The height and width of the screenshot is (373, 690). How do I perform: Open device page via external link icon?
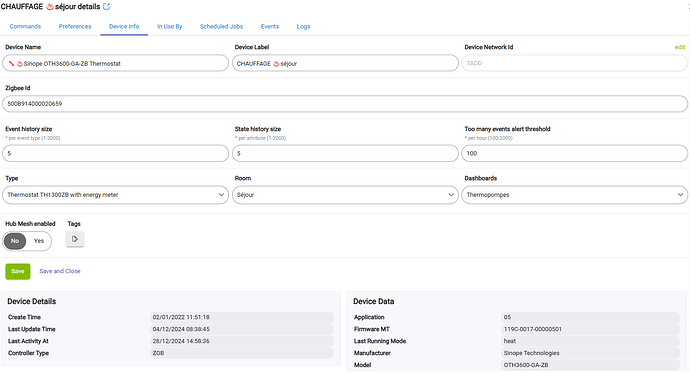[x=106, y=7]
